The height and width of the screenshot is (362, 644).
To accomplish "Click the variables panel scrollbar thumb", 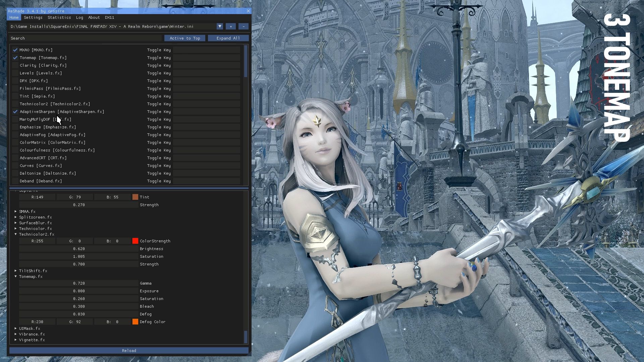I will pos(246,337).
